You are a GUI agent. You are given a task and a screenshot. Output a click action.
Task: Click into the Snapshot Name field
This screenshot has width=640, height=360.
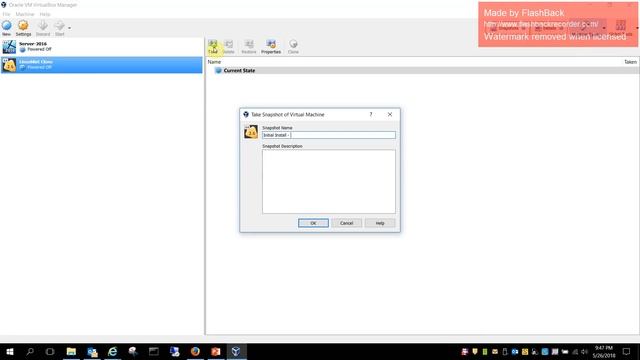(329, 135)
